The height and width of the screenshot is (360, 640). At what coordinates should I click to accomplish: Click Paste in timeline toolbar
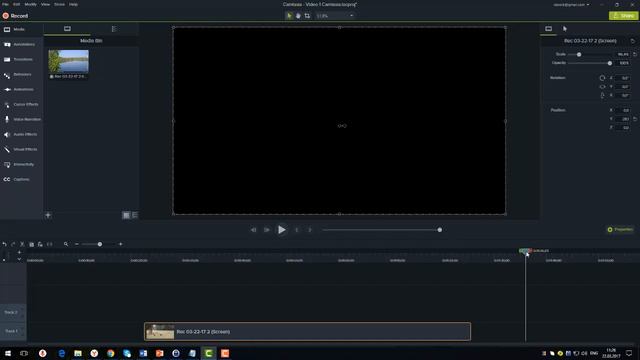click(x=40, y=244)
